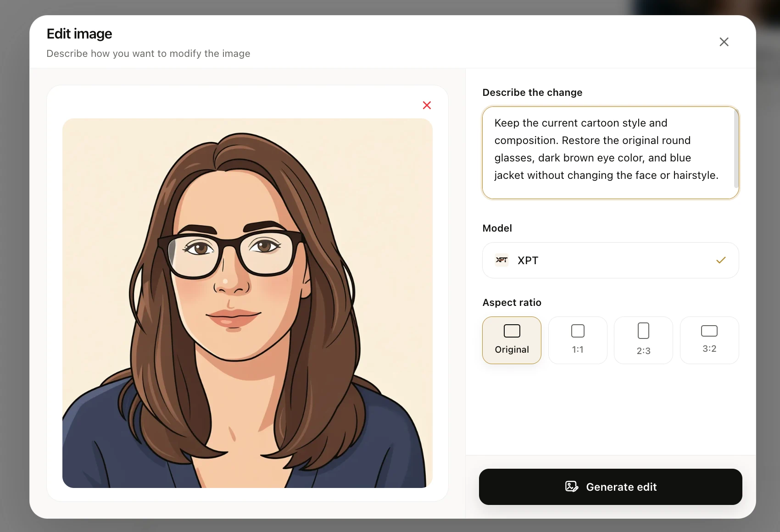Click the XPT model logo icon
This screenshot has width=780, height=532.
pyautogui.click(x=501, y=260)
